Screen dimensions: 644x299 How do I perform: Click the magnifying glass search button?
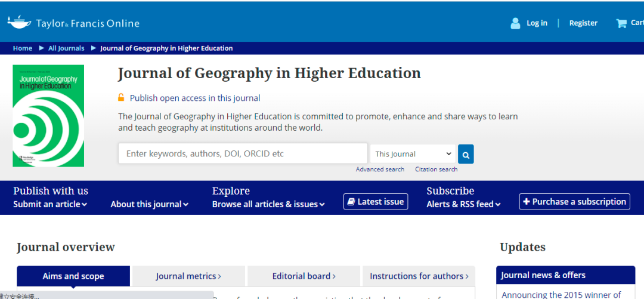[466, 154]
